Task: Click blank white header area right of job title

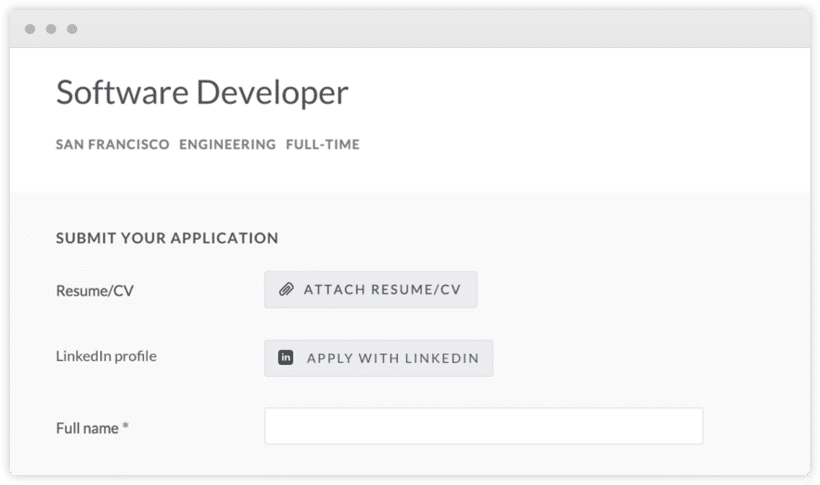Action: click(575, 93)
